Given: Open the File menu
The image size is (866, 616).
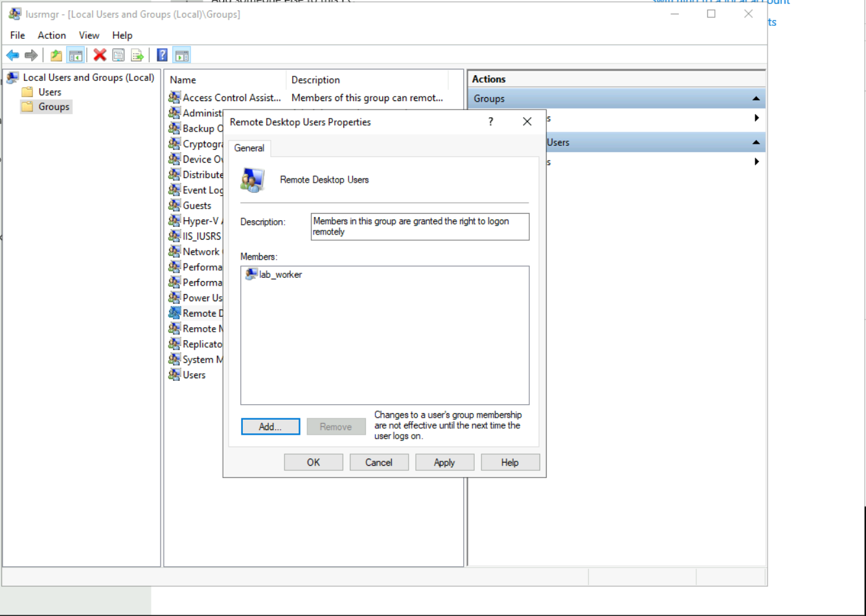Looking at the screenshot, I should pos(17,35).
